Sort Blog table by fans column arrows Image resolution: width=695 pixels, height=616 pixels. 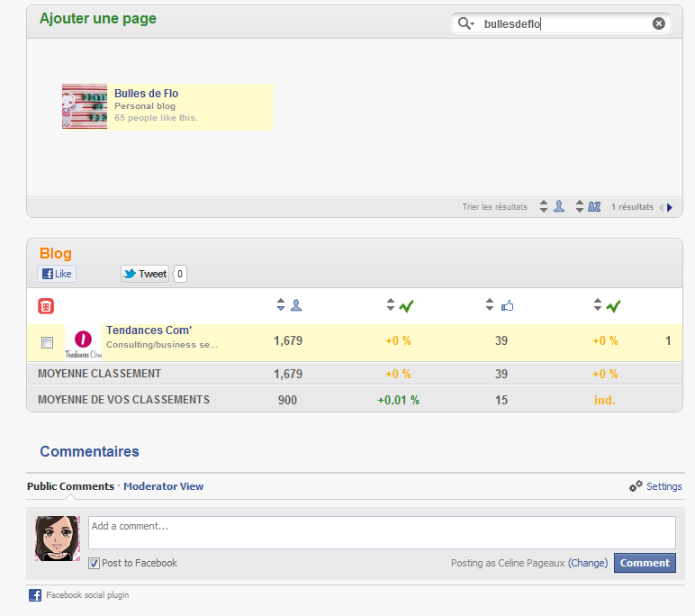point(281,304)
